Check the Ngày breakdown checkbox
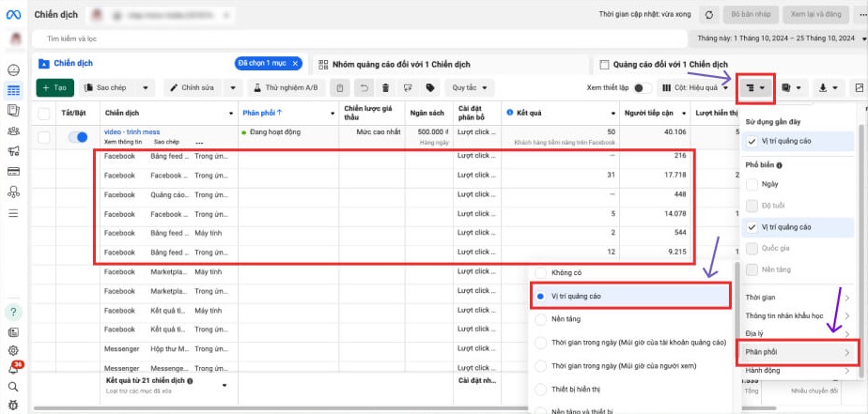This screenshot has width=868, height=414. pos(752,183)
